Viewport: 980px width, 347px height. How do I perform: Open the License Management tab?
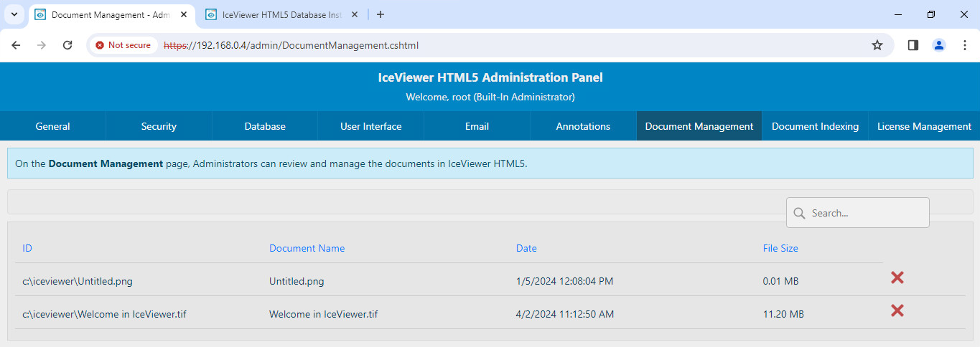click(924, 126)
